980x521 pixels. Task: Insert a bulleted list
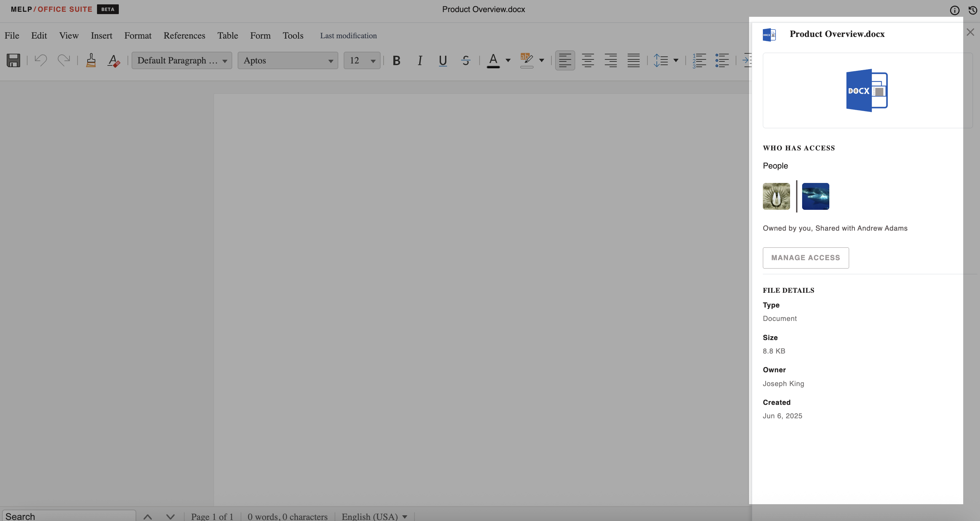pyautogui.click(x=722, y=60)
